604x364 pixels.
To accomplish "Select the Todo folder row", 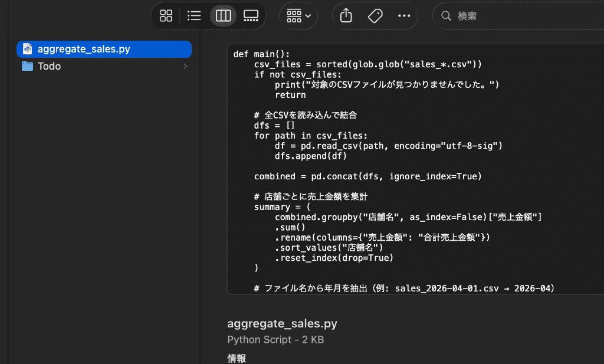I will coord(104,66).
